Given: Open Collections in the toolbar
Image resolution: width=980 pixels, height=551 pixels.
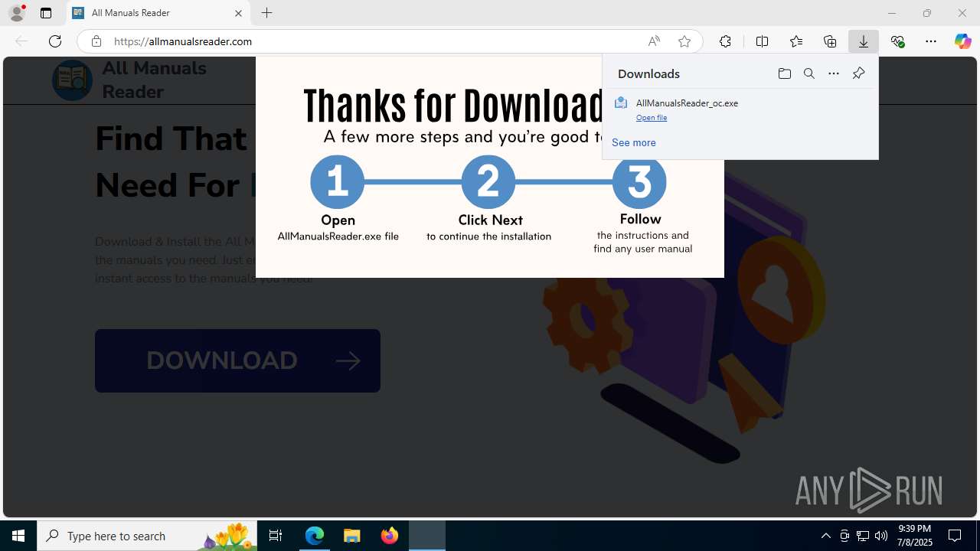Looking at the screenshot, I should tap(830, 41).
